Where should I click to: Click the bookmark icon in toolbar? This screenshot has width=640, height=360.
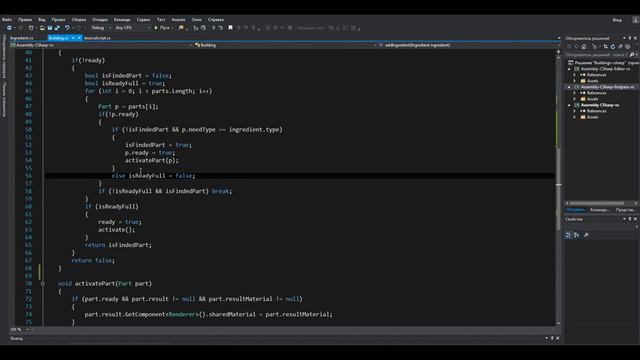[x=230, y=28]
